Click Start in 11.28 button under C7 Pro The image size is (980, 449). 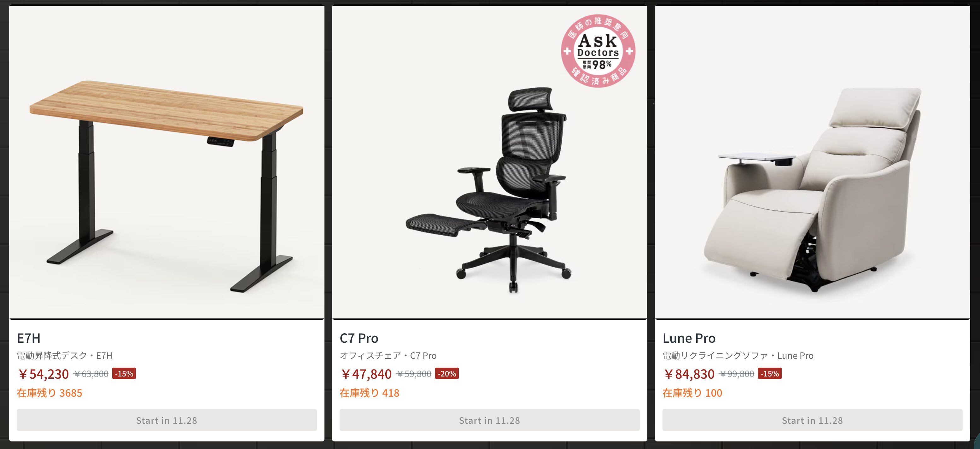(x=489, y=420)
